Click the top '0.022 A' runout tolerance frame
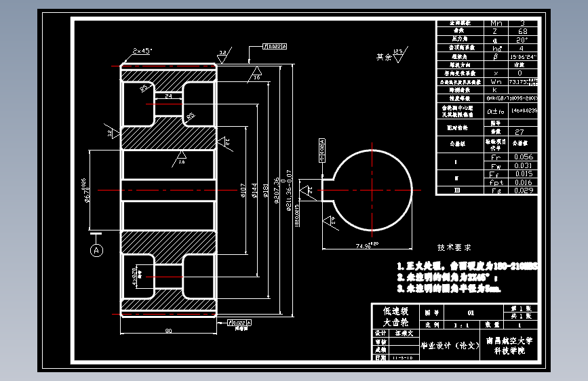 [x=275, y=47]
